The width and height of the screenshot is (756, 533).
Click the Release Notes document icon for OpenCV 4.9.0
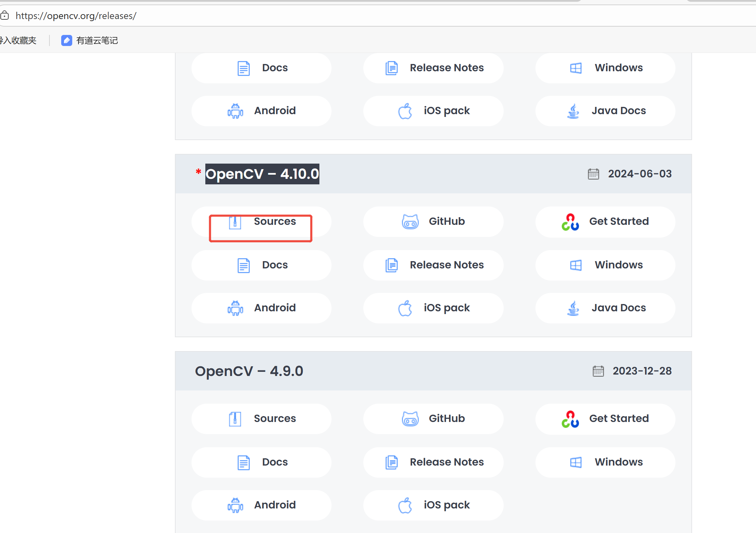391,462
